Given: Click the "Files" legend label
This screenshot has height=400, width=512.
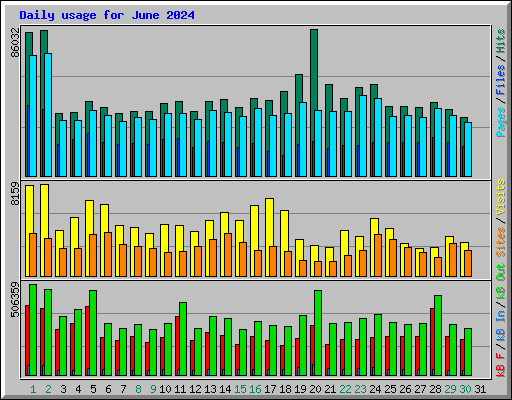Looking at the screenshot, I should tap(501, 80).
